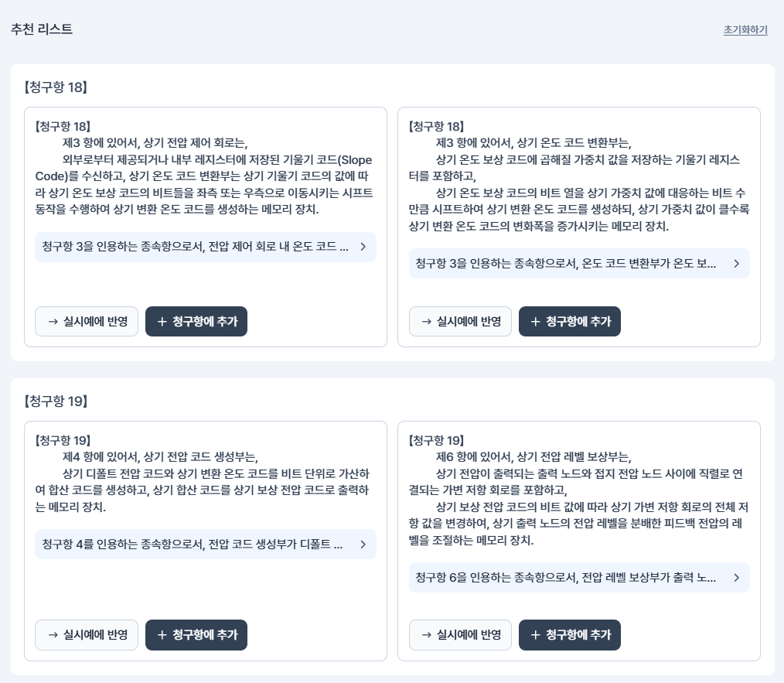The width and height of the screenshot is (784, 683).
Task: Click plus icon on 기울기 레지스터 card's 청구항에 추가
Action: click(535, 322)
